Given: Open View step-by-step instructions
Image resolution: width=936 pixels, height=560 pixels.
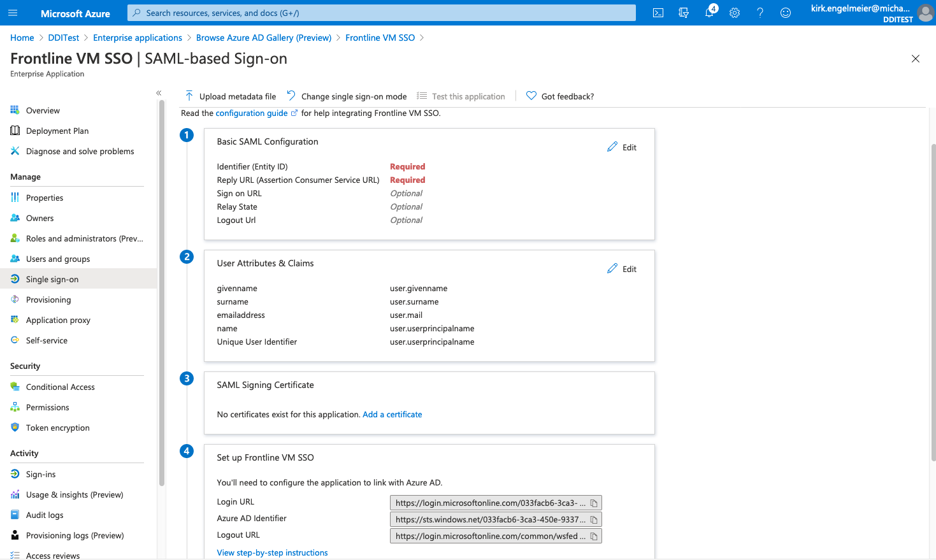Looking at the screenshot, I should click(272, 552).
